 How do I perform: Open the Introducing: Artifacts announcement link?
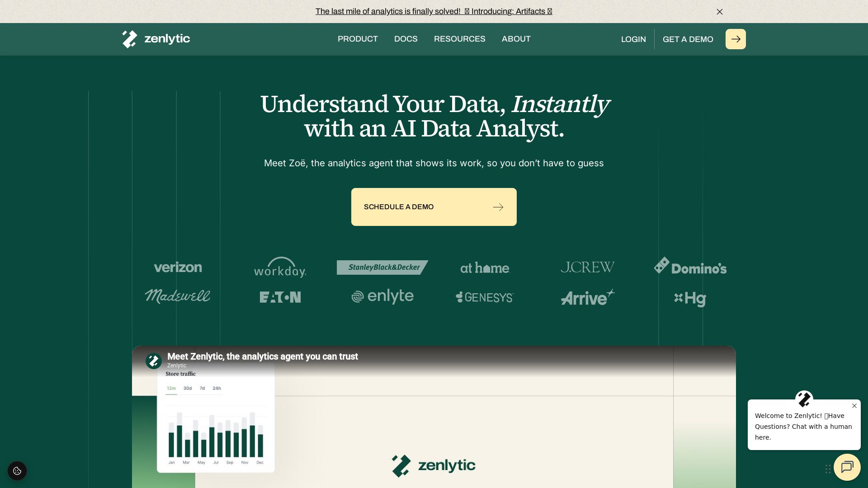[434, 11]
